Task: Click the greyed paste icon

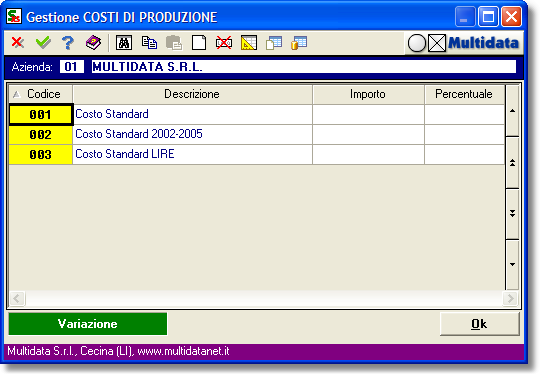Action: click(174, 43)
